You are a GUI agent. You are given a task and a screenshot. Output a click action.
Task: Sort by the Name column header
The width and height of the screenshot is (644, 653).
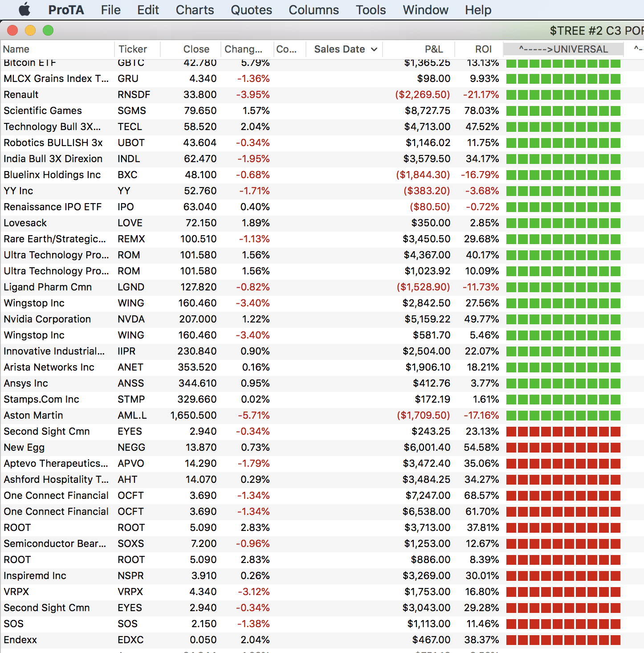(57, 49)
